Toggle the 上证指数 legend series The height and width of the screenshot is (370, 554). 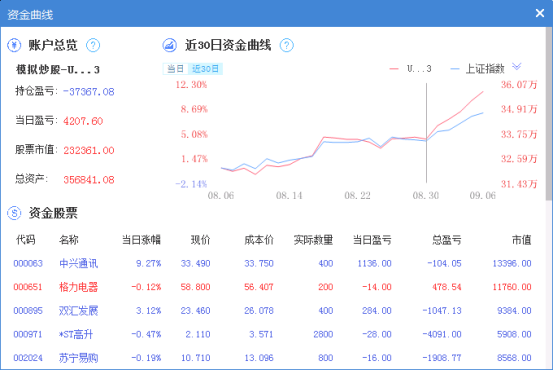click(x=477, y=69)
